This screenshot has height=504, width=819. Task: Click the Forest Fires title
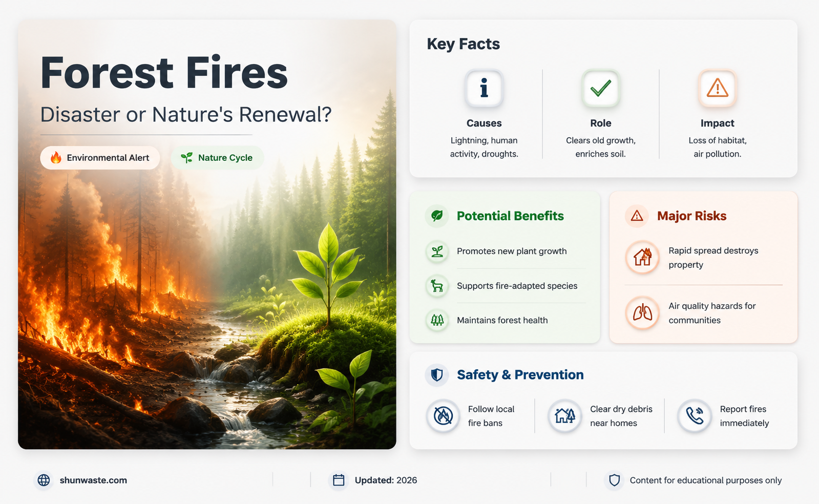coord(164,72)
